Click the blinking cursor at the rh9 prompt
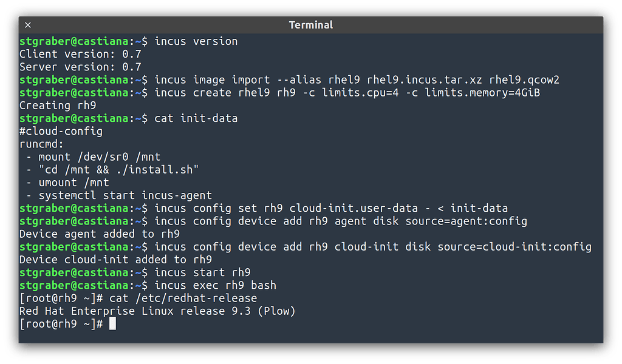This screenshot has width=622, height=364. 112,323
